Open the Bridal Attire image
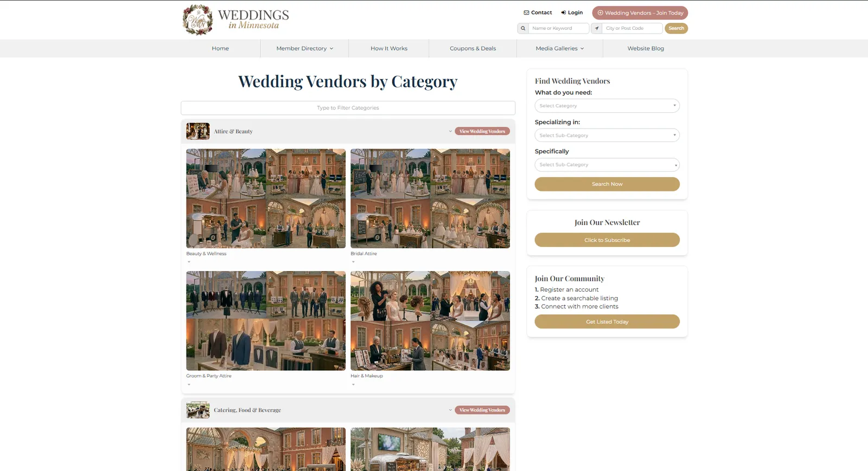 pyautogui.click(x=430, y=198)
